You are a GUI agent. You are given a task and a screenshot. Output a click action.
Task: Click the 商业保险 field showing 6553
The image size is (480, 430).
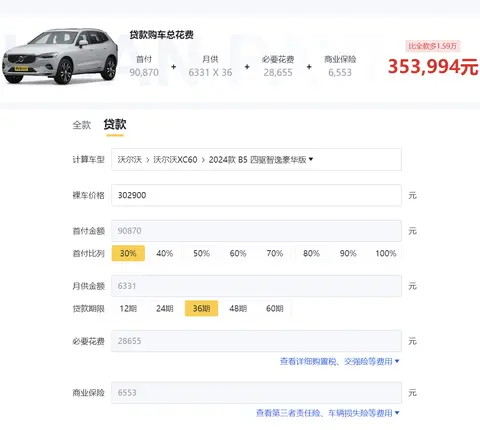tap(256, 393)
